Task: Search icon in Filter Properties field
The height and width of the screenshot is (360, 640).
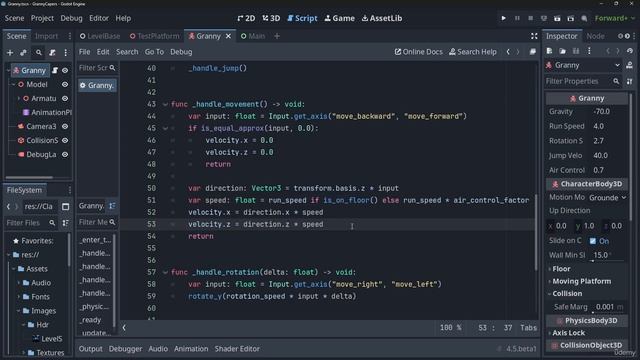Action: 616,81
